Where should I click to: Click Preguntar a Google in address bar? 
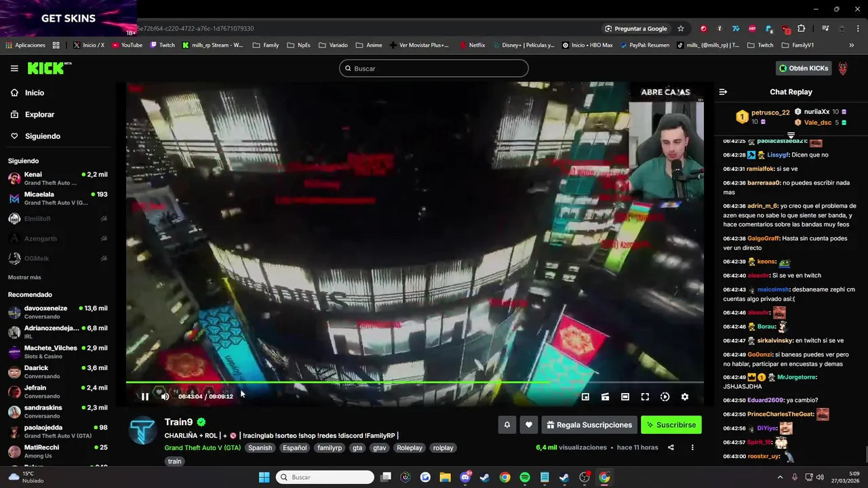pos(635,28)
